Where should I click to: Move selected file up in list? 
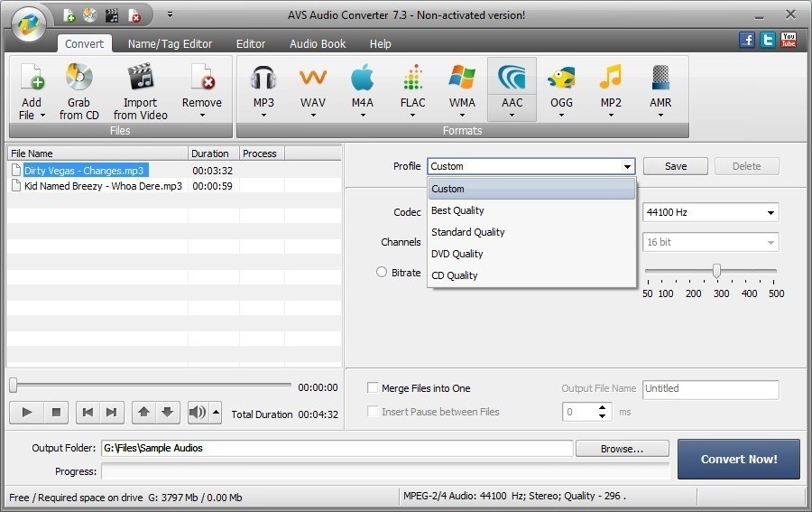coord(144,413)
